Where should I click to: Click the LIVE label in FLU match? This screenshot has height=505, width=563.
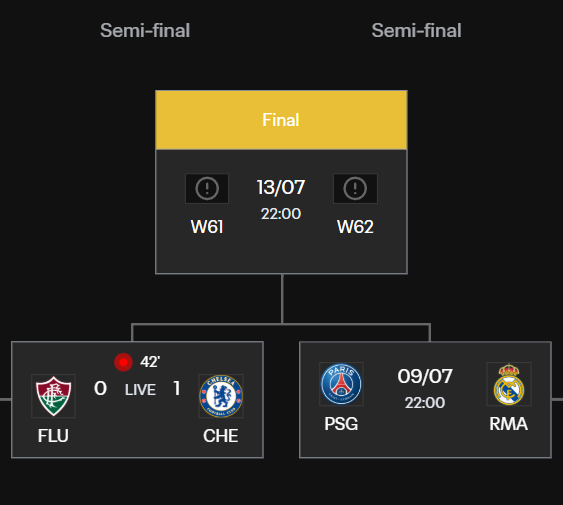click(x=140, y=390)
